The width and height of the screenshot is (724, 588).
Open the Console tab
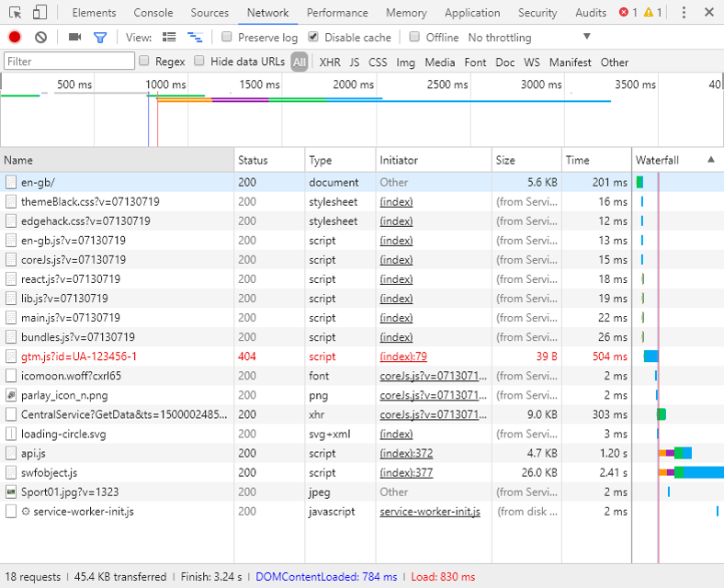click(x=153, y=13)
